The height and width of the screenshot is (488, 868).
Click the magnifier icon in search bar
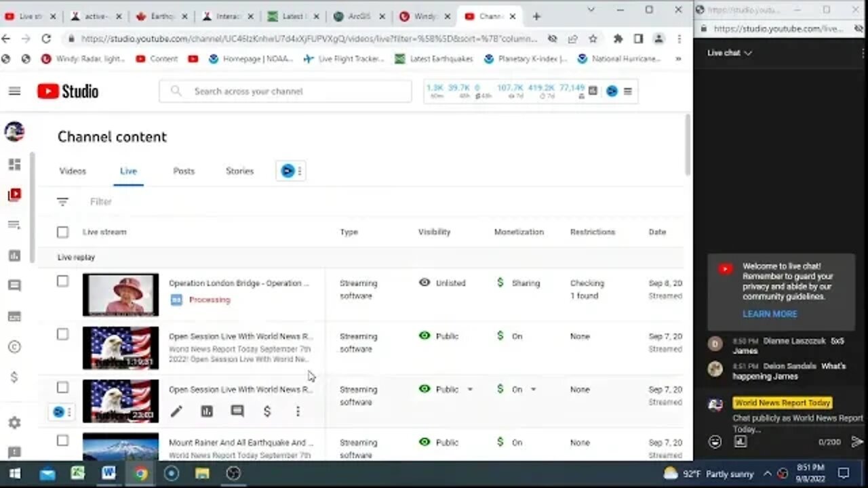(x=176, y=91)
